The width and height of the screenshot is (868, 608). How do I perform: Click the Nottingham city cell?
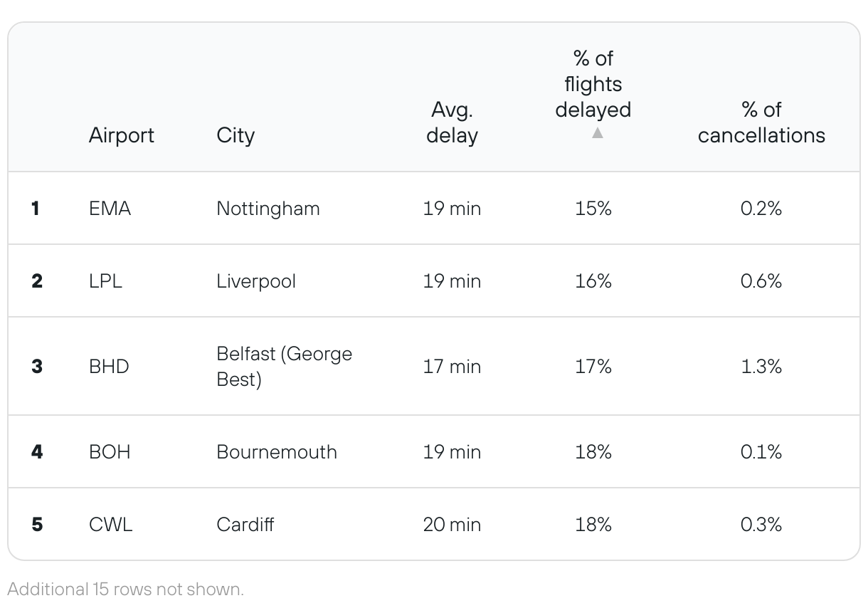268,209
